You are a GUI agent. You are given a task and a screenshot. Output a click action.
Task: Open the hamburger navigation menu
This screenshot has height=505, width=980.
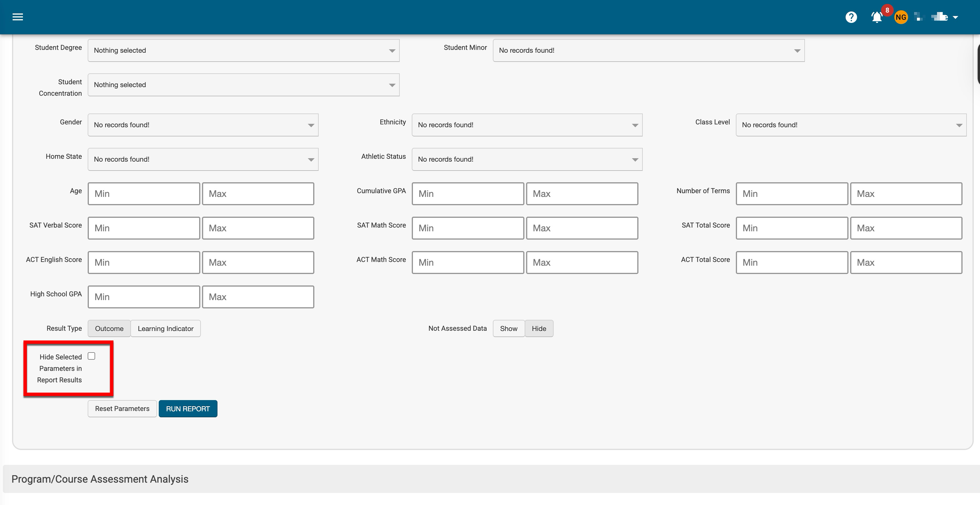coord(17,17)
